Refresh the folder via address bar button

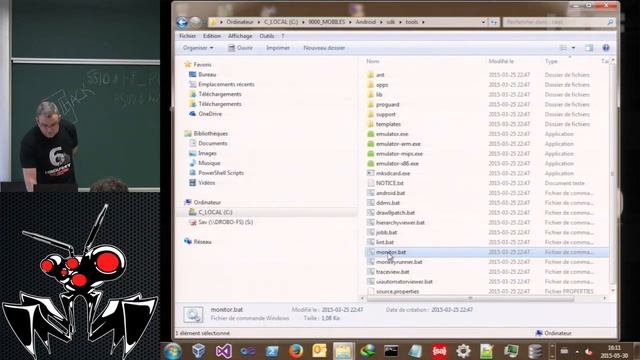pyautogui.click(x=494, y=22)
